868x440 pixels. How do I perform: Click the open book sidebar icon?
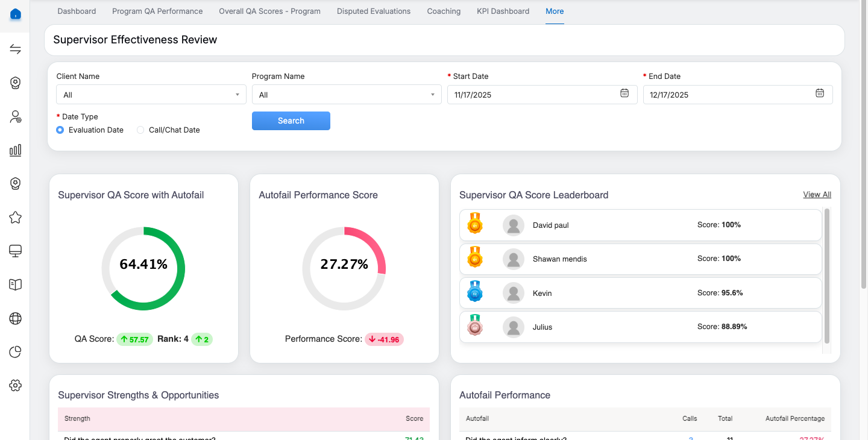[16, 284]
